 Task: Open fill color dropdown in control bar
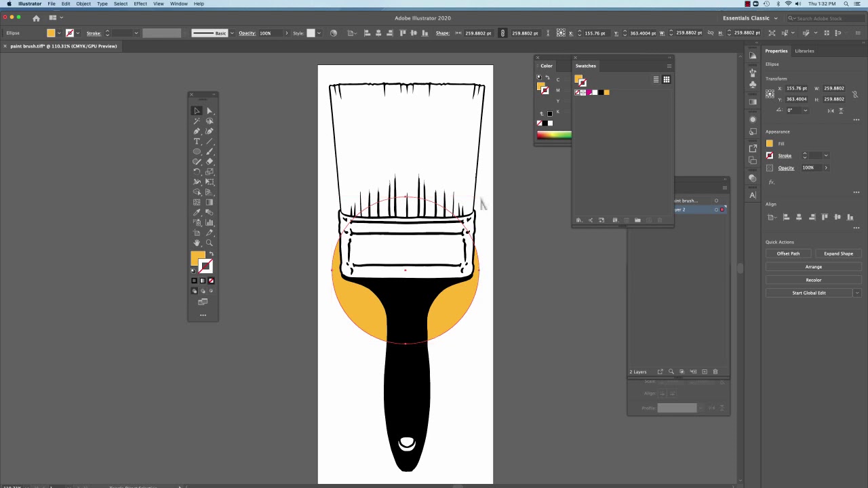click(x=59, y=33)
